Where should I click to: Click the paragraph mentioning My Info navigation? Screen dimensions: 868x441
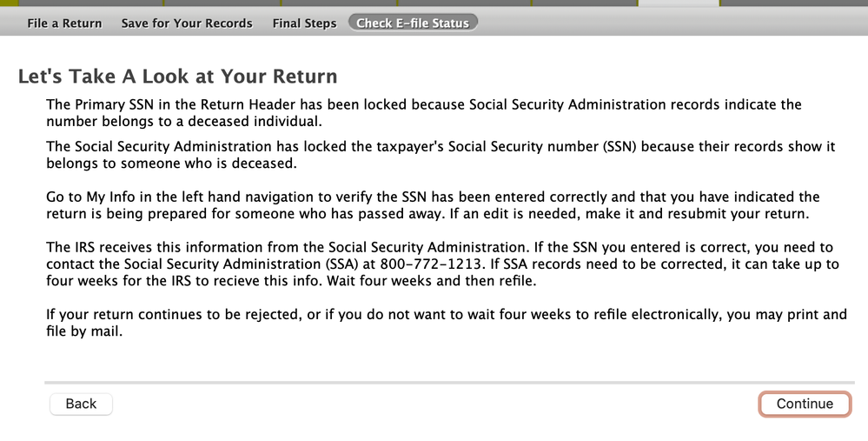pos(433,205)
